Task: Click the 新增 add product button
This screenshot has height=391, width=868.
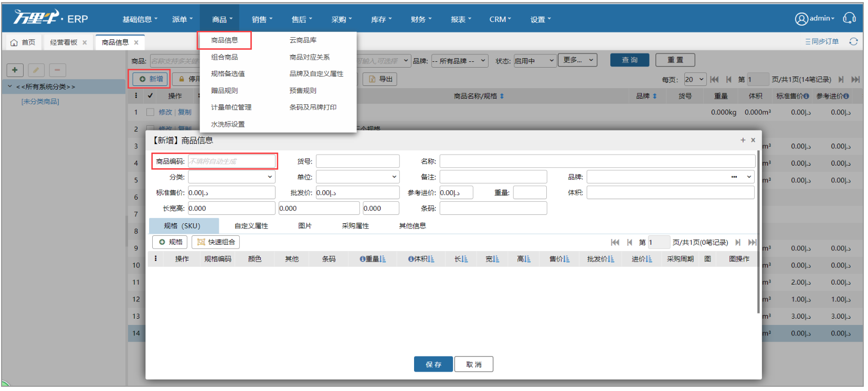Action: pyautogui.click(x=151, y=79)
